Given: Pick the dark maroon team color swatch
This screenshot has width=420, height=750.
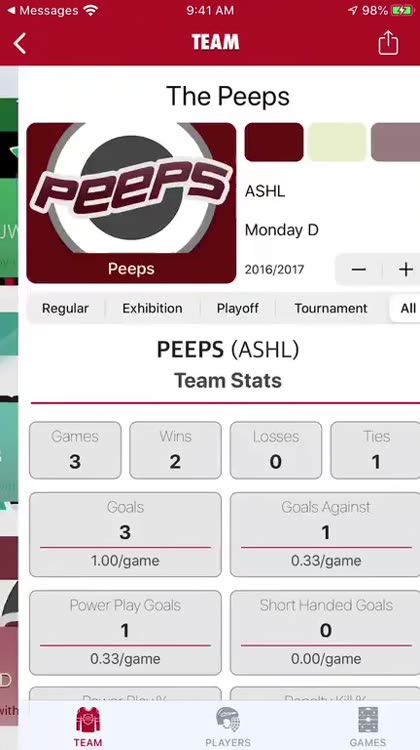Looking at the screenshot, I should pyautogui.click(x=274, y=142).
